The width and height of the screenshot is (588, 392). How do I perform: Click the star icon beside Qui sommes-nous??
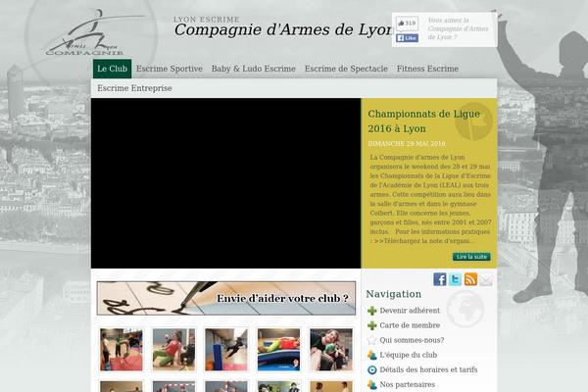372,340
